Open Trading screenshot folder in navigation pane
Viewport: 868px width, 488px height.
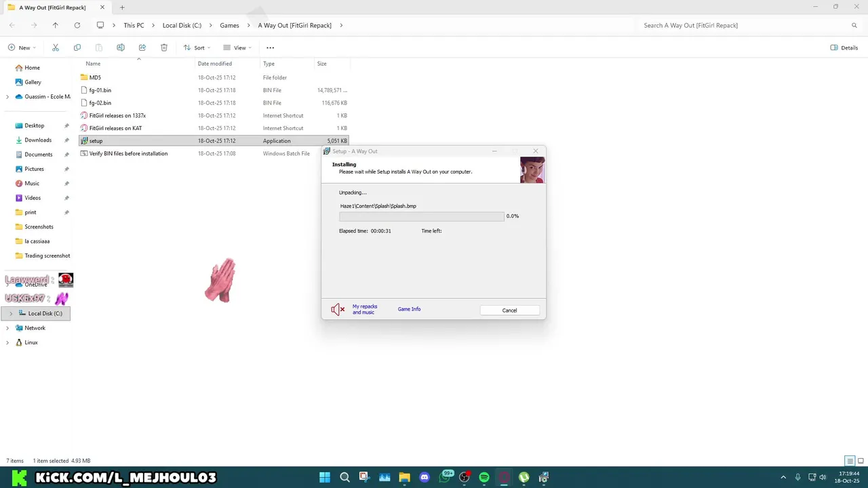[47, 256]
